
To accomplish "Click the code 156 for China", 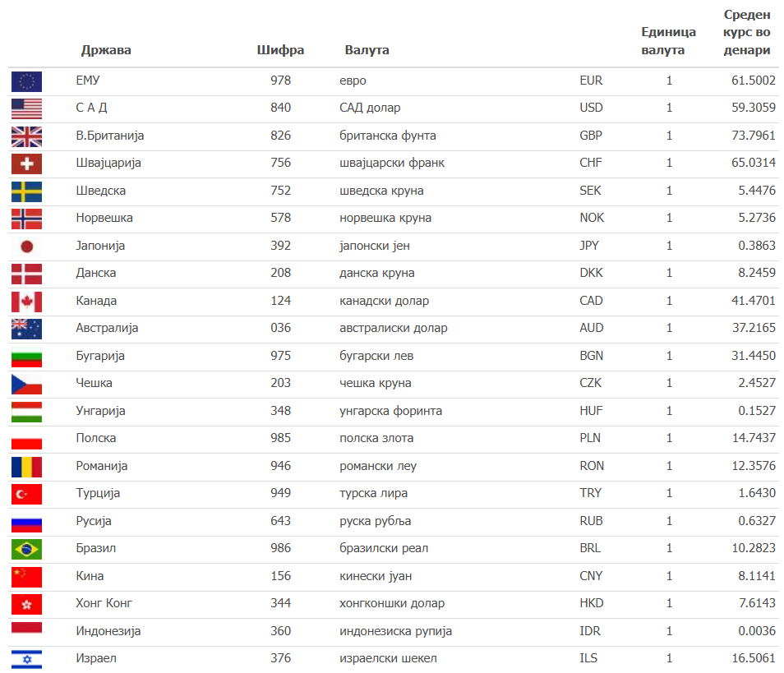I will click(x=280, y=576).
